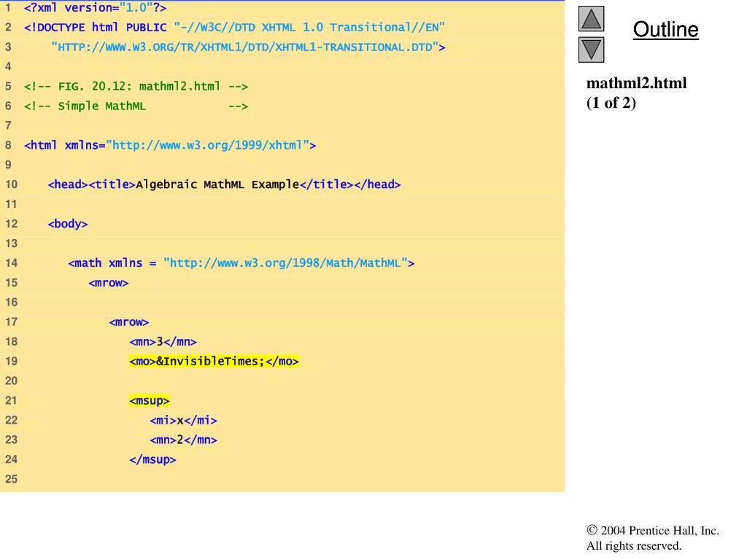Image resolution: width=747 pixels, height=560 pixels.
Task: Click the math xmlns 1998/Math/MathML line
Action: click(241, 263)
